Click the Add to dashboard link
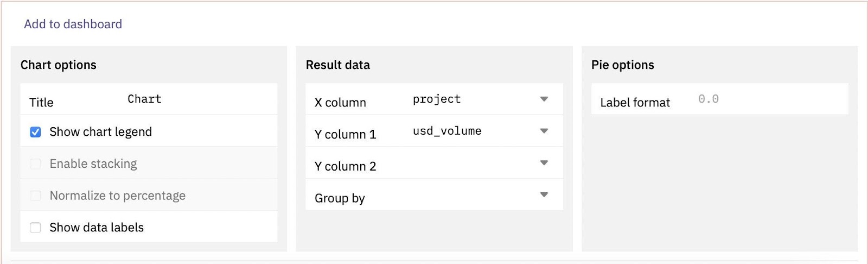 pyautogui.click(x=73, y=24)
